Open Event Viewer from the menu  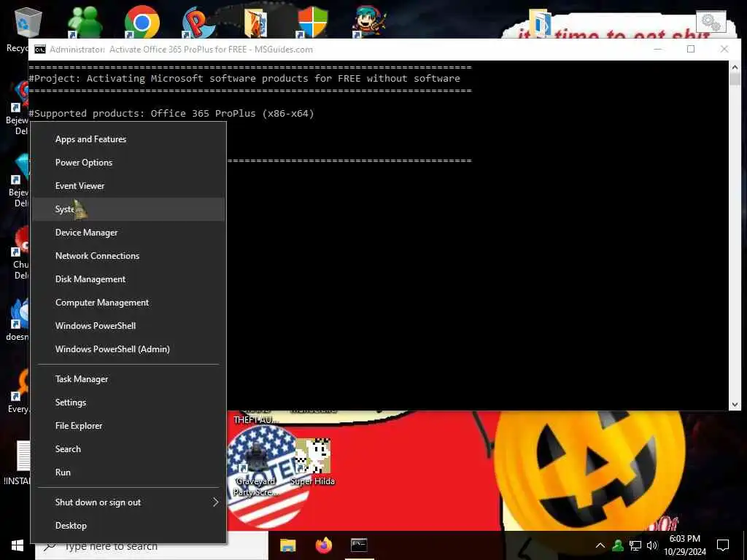coord(128,186)
